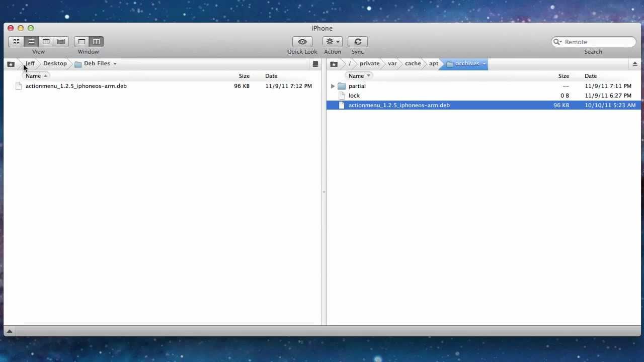Go to Desktop in path bar

click(x=55, y=63)
